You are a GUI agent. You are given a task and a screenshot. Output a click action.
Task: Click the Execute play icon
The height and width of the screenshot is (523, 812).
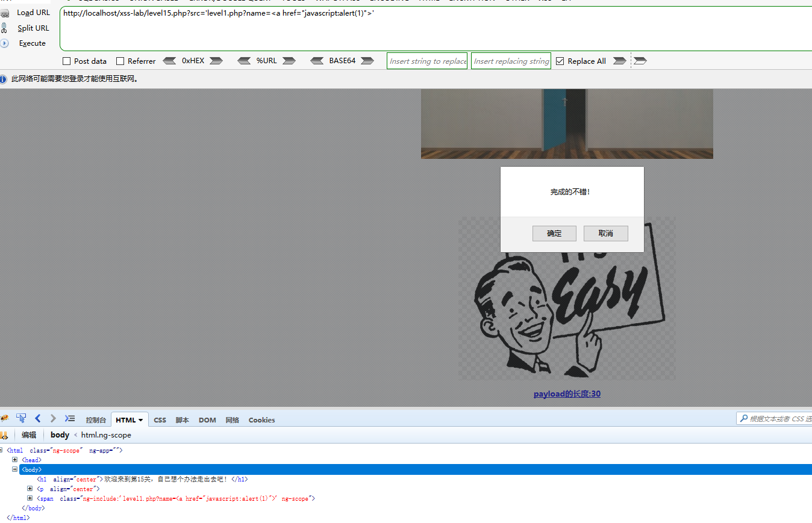[4, 43]
